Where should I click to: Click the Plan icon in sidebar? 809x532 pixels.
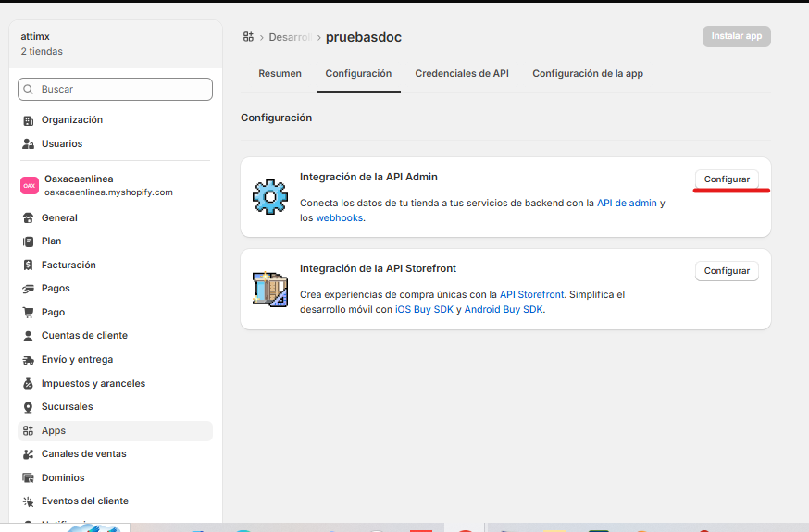click(x=29, y=241)
